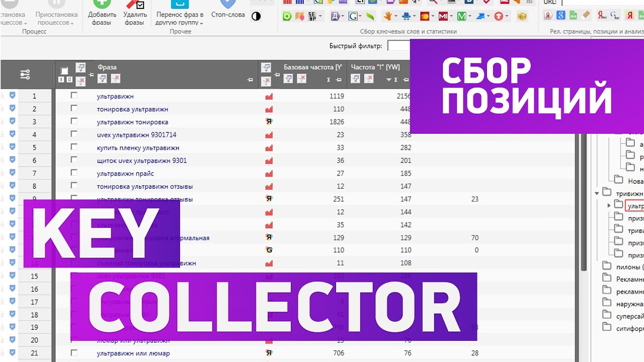
Task: Toggle the black-white contrast circle icon
Action: (256, 16)
